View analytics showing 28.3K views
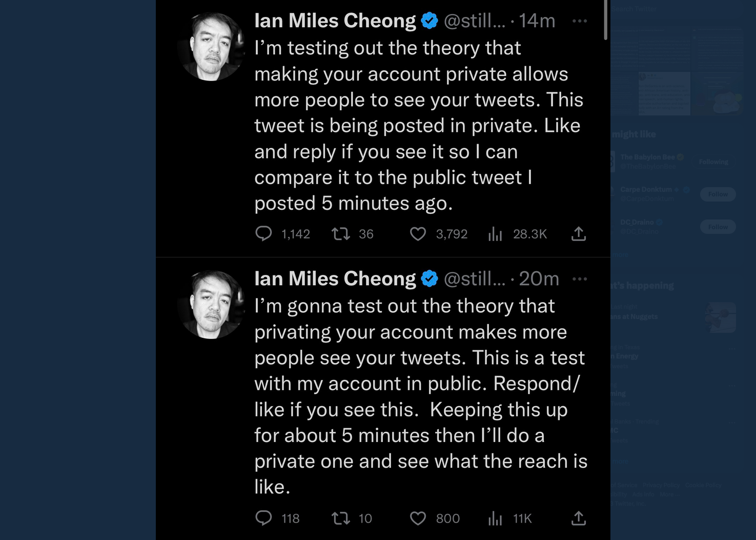The width and height of the screenshot is (756, 540). coord(495,234)
